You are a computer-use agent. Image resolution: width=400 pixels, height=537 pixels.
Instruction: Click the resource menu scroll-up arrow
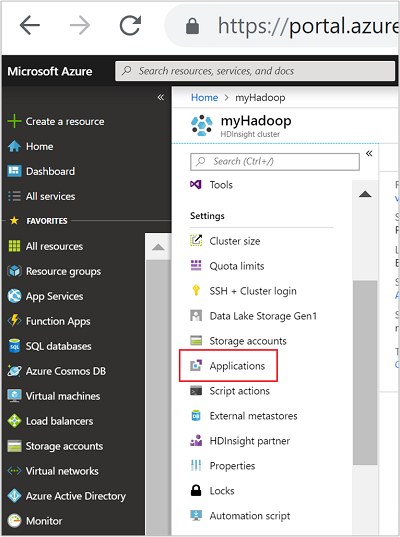(365, 195)
